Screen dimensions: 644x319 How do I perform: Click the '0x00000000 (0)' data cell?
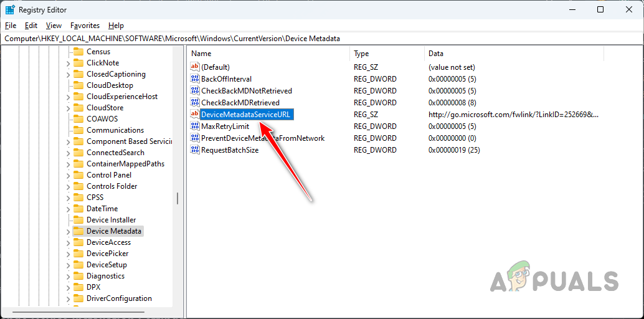(x=452, y=138)
